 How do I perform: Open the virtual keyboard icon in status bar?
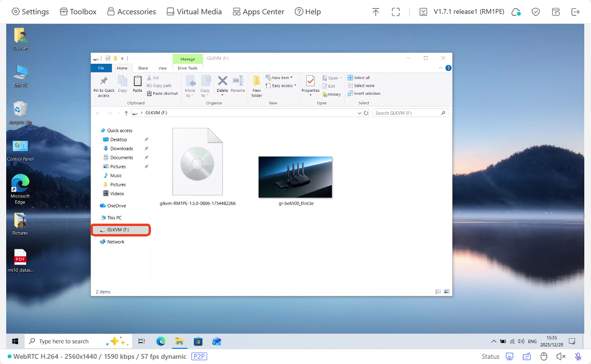click(x=526, y=356)
